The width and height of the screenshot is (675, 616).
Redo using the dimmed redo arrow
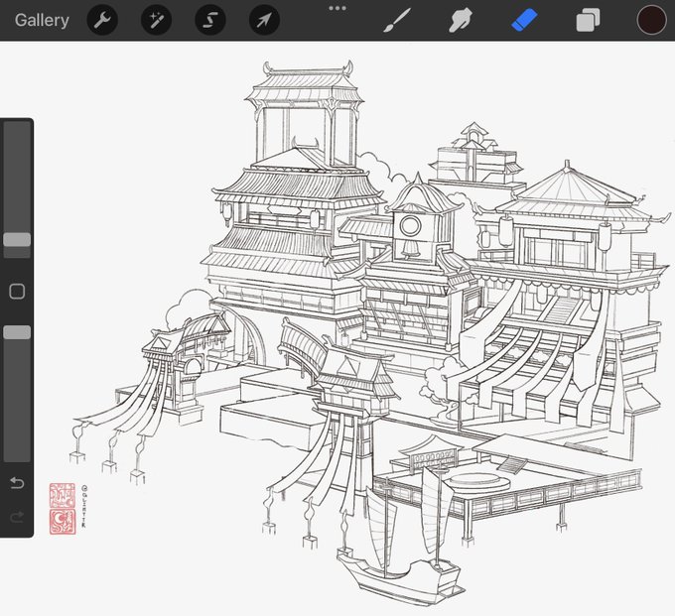tap(17, 516)
